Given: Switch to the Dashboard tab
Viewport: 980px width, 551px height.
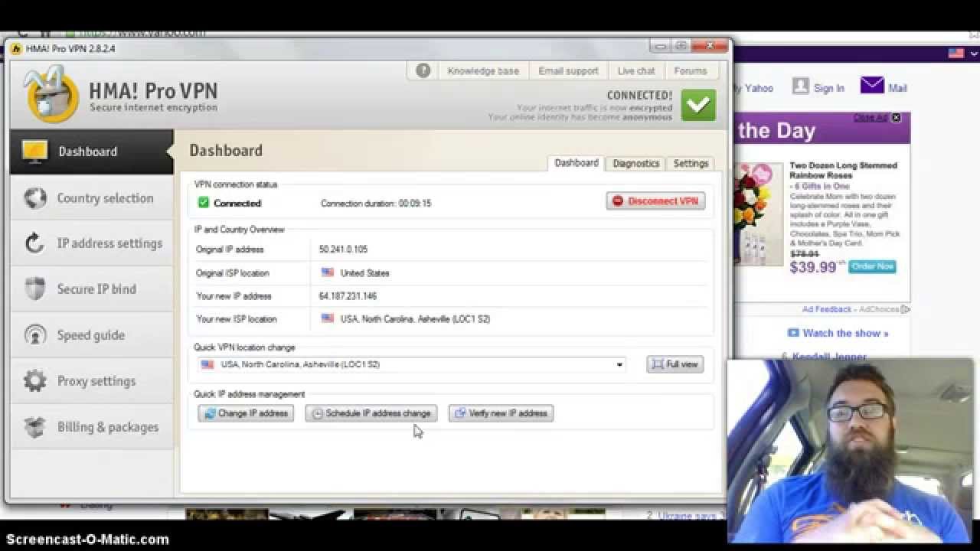Looking at the screenshot, I should (x=577, y=163).
